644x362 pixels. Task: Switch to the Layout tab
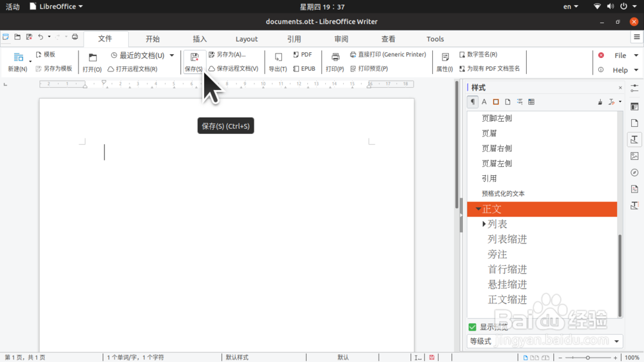click(247, 39)
